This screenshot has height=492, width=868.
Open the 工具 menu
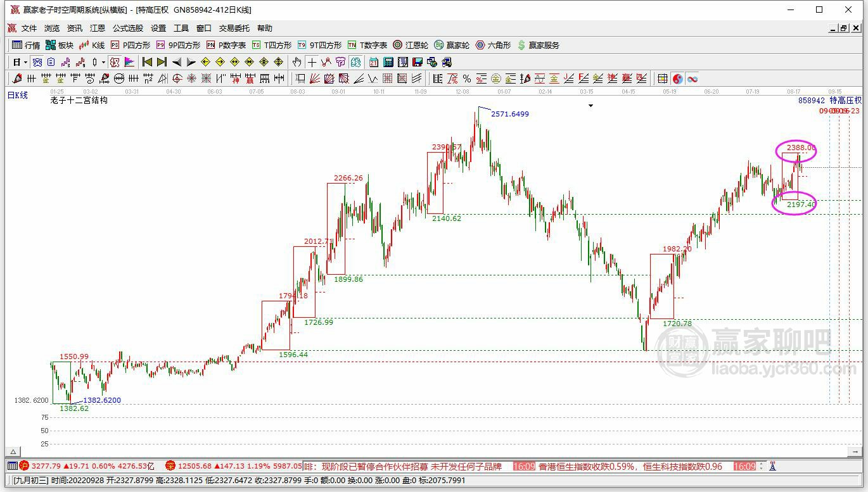(x=181, y=28)
